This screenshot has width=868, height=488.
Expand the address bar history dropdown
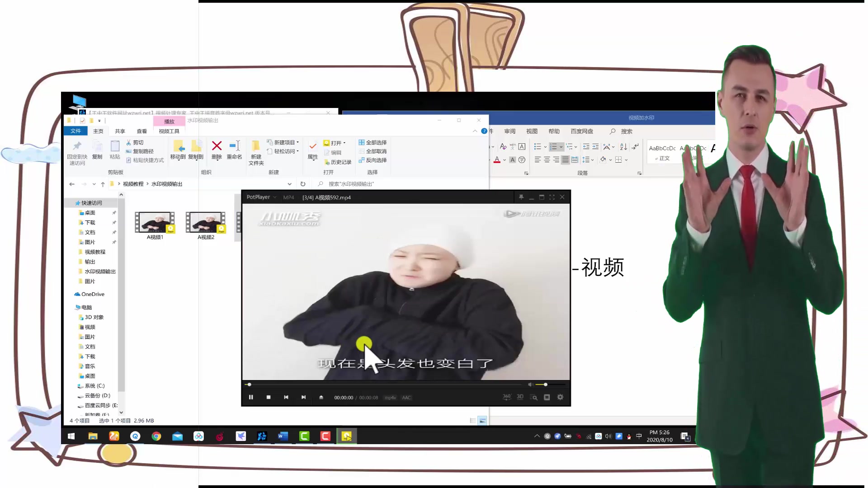[x=289, y=184]
